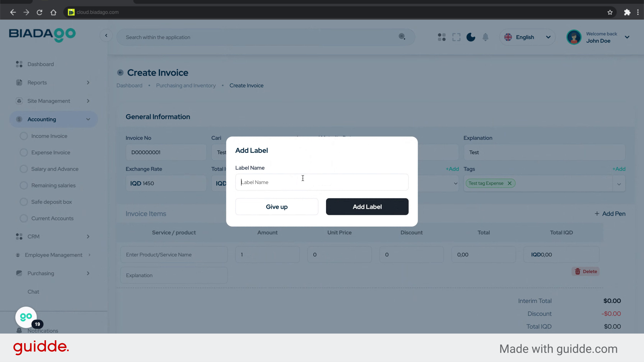Image resolution: width=644 pixels, height=362 pixels.
Task: Open the English language dropdown
Action: 527,37
